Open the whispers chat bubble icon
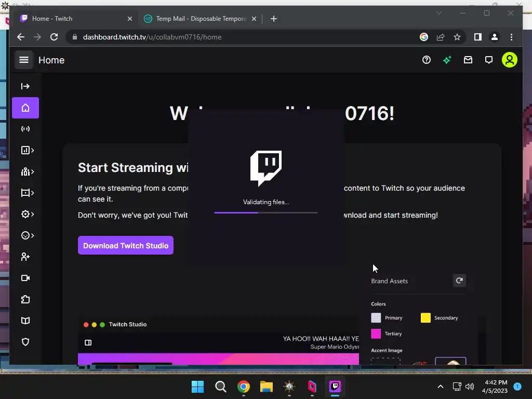 tap(488, 60)
